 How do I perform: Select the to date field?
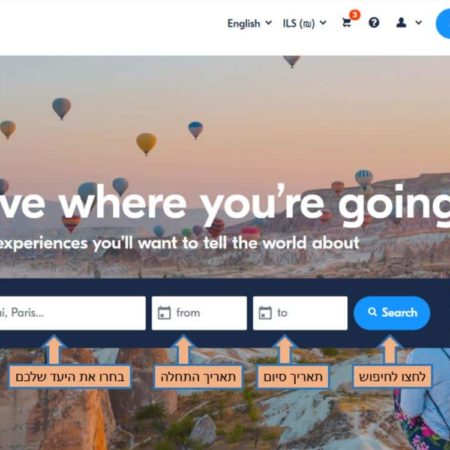click(x=300, y=313)
